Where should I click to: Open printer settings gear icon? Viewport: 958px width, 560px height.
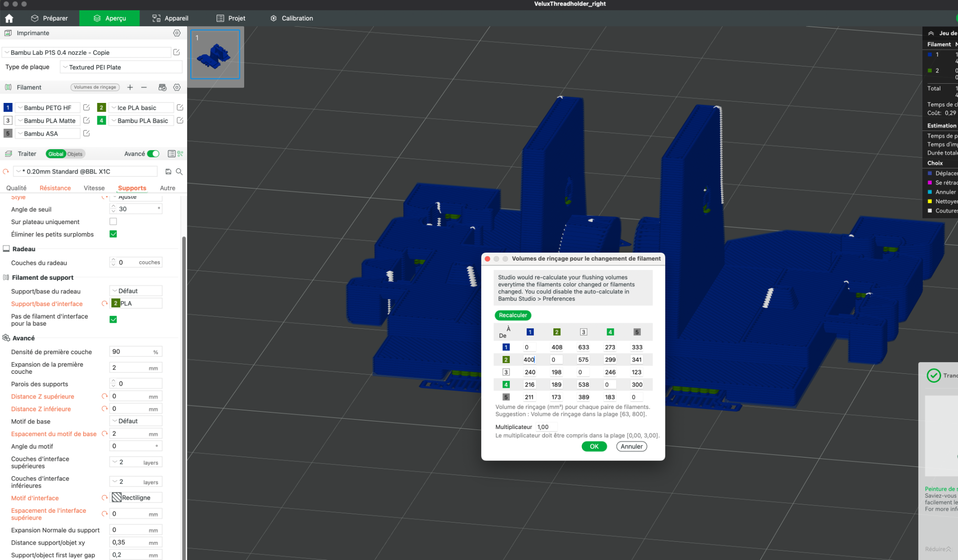click(x=177, y=33)
